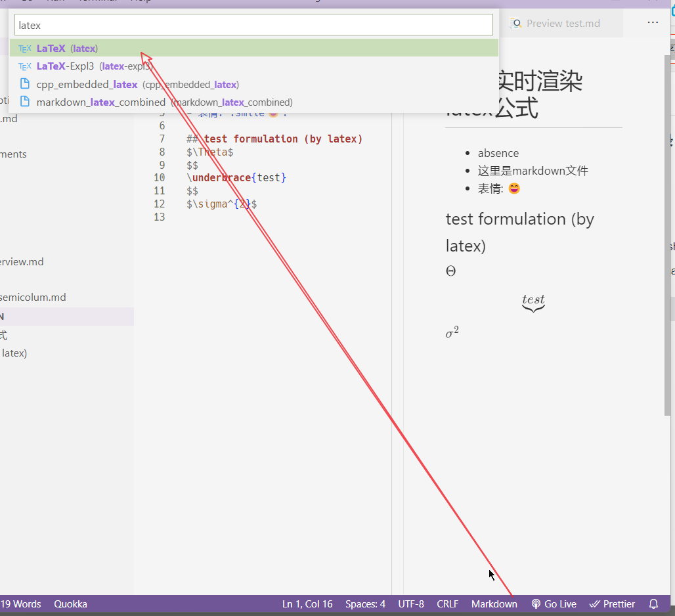Click UTF-8 to change file encoding
Screen dimensions: 675x616
(411, 604)
